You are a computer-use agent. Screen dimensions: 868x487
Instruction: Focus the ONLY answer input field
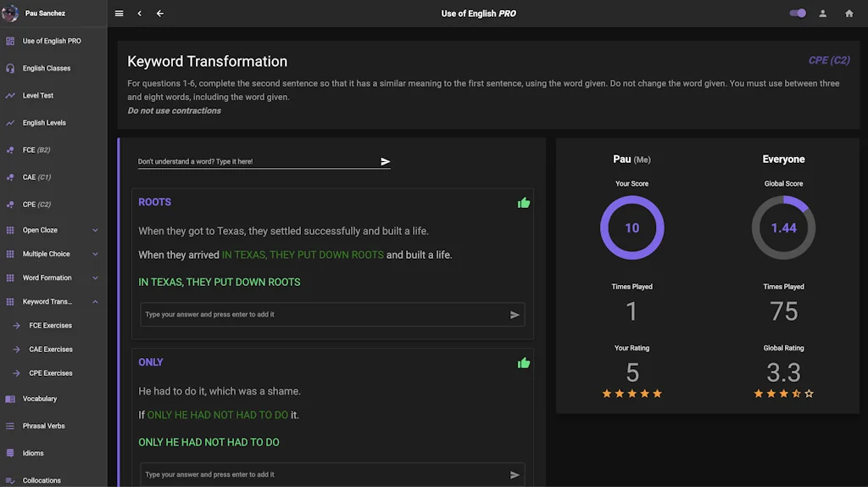[x=325, y=474]
